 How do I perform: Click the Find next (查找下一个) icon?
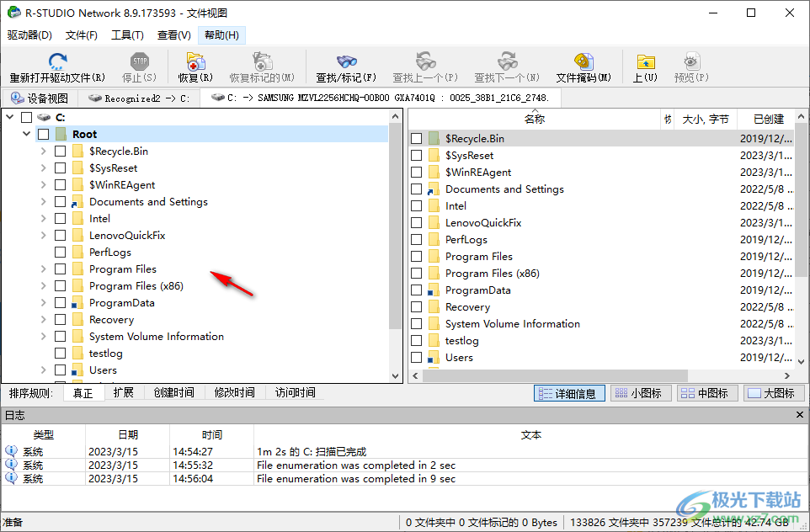point(507,61)
